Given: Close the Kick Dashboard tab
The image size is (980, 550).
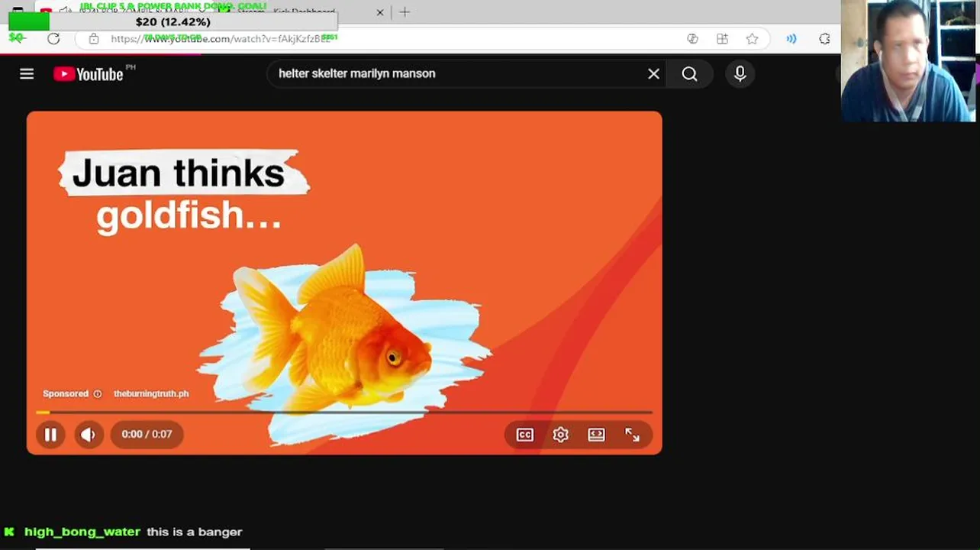Looking at the screenshot, I should click(x=380, y=12).
